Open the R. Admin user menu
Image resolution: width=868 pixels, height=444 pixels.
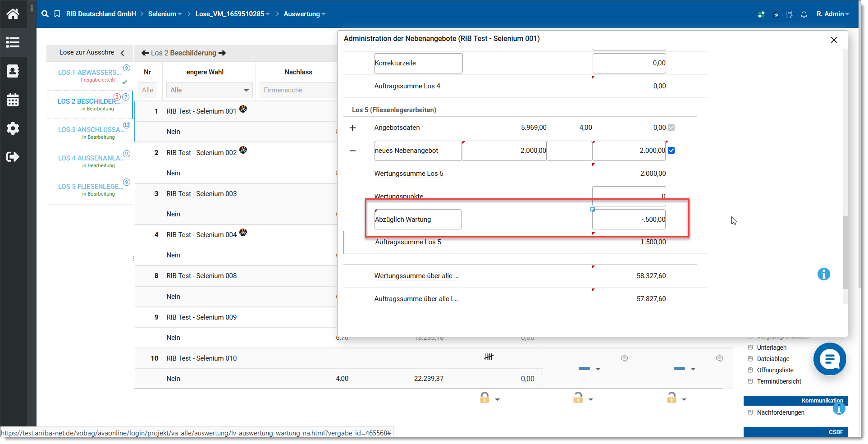coord(832,14)
